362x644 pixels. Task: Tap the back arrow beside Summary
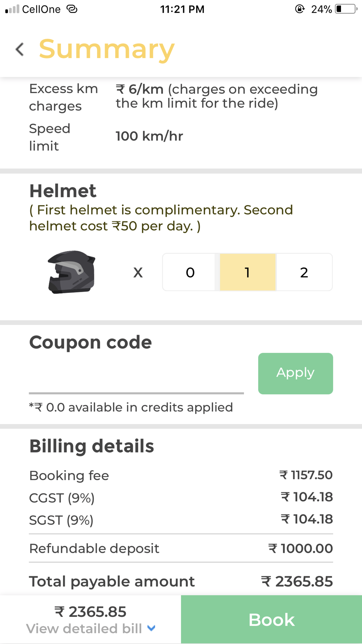[x=20, y=49]
